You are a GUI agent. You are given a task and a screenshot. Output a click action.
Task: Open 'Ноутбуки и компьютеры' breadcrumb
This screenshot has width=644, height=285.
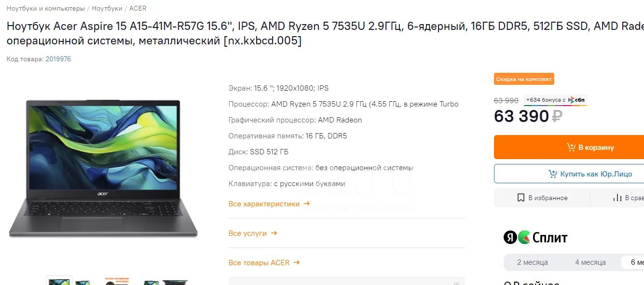(x=45, y=8)
